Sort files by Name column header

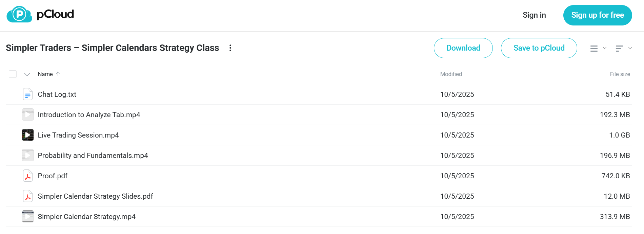pos(45,74)
